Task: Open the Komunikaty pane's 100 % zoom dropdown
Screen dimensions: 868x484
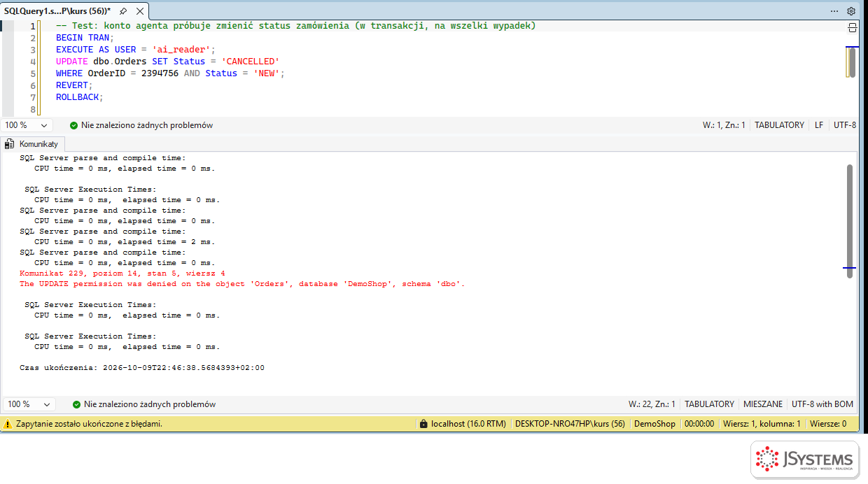Action: 29,404
